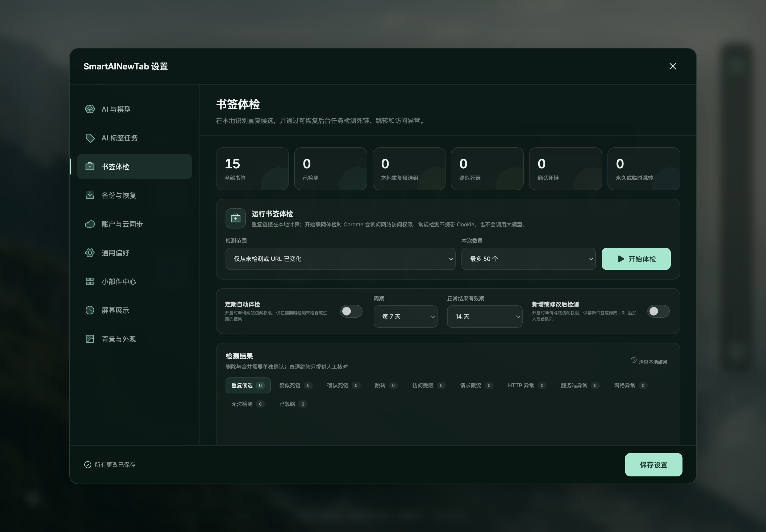Click the check-circle icon beside 所有更改已保存
This screenshot has width=766, height=532.
88,465
